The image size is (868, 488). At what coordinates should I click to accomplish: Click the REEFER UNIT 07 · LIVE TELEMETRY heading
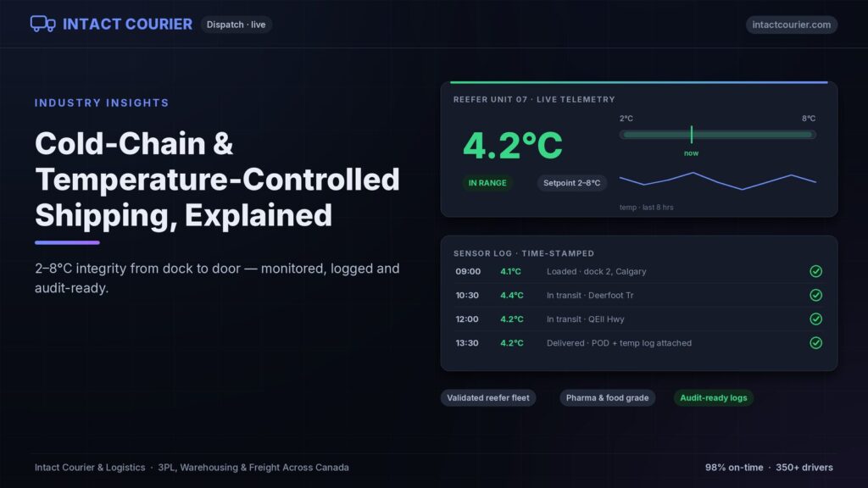coord(534,100)
